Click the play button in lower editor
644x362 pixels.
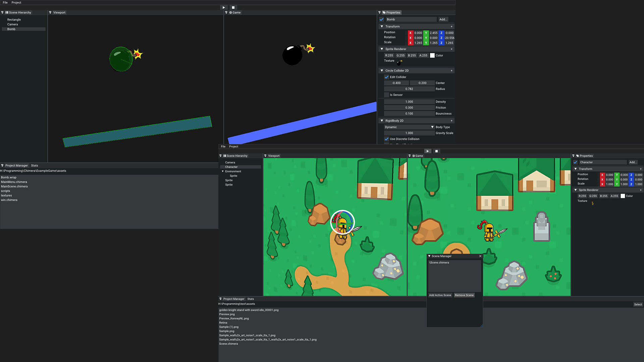[427, 151]
